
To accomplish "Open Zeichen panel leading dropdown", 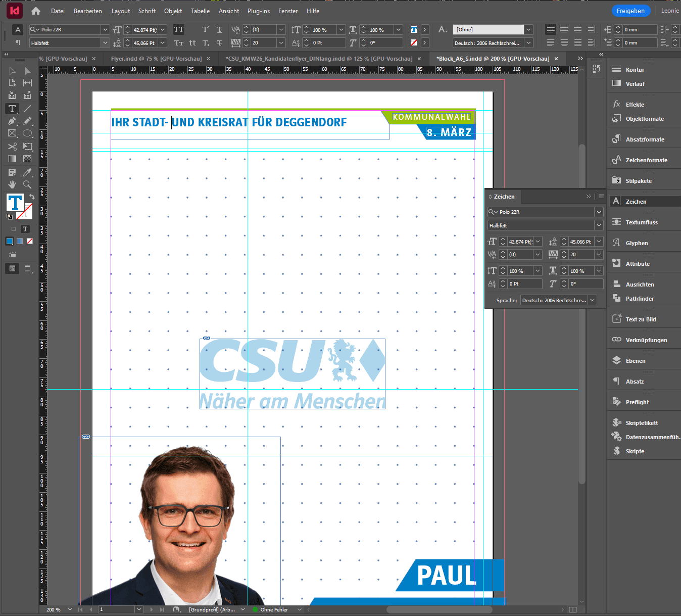I will [599, 242].
